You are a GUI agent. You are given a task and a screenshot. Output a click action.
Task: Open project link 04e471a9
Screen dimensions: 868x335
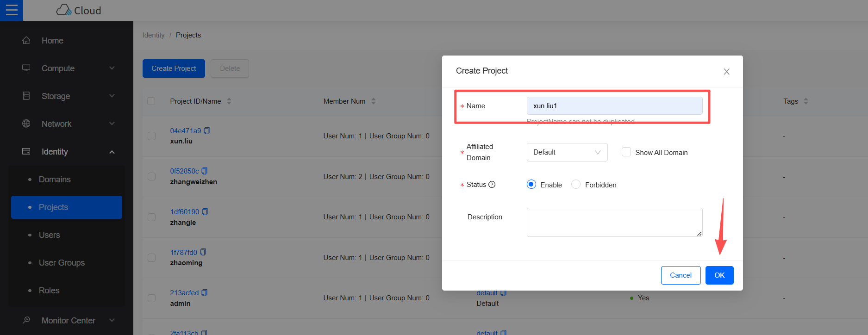pyautogui.click(x=186, y=131)
